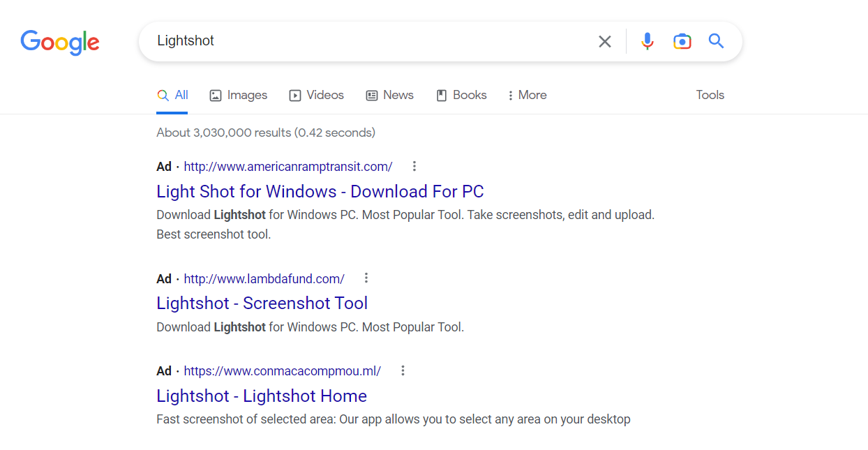Viewport: 868px width, 450px height.
Task: Switch to the Videos tab
Action: click(317, 96)
